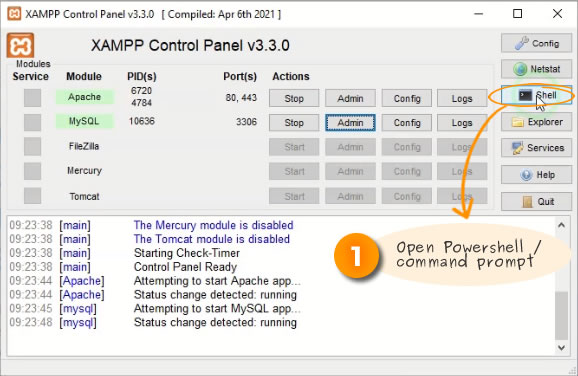Click the Apache module label
The height and width of the screenshot is (376, 578).
[84, 97]
